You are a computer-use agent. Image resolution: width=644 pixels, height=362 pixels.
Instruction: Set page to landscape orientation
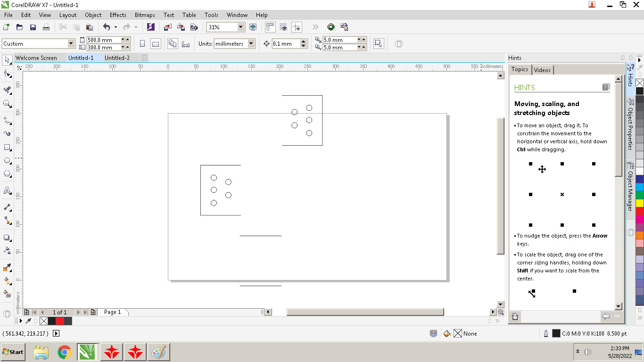tap(156, 44)
